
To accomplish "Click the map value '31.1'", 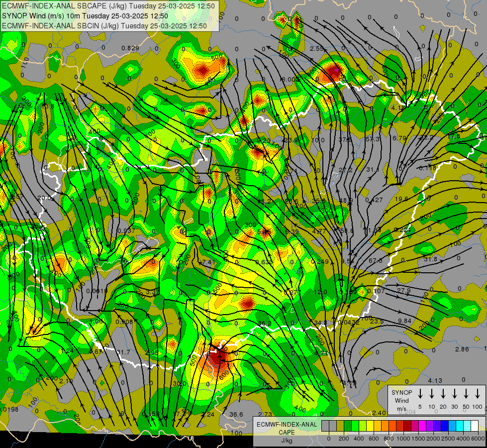I will (x=373, y=169).
